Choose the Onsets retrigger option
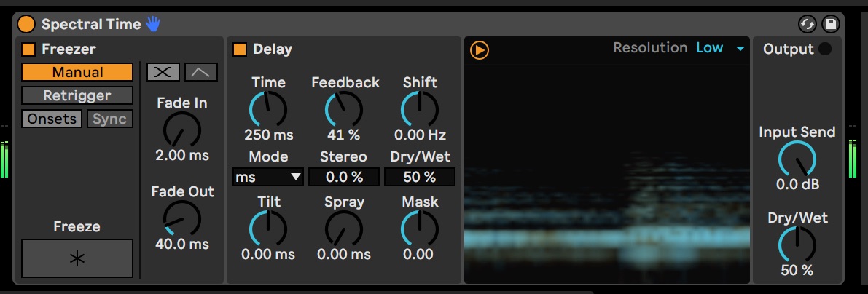The height and width of the screenshot is (294, 868). coord(52,119)
